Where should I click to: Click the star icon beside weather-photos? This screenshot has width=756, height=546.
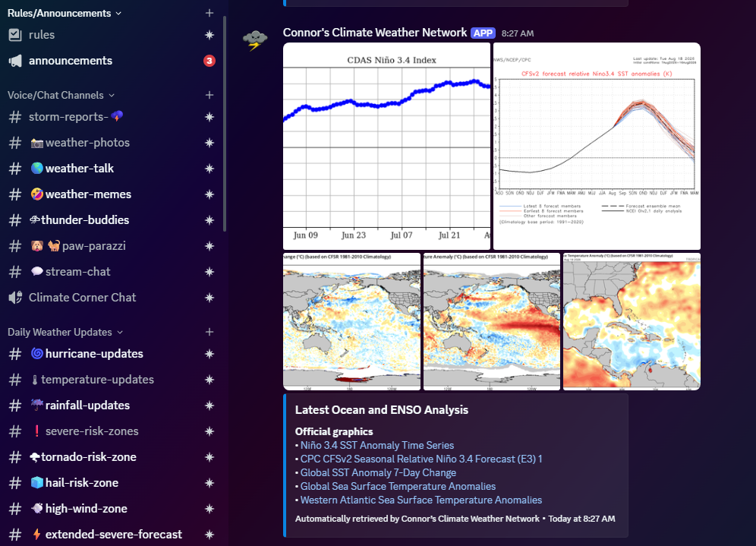209,143
